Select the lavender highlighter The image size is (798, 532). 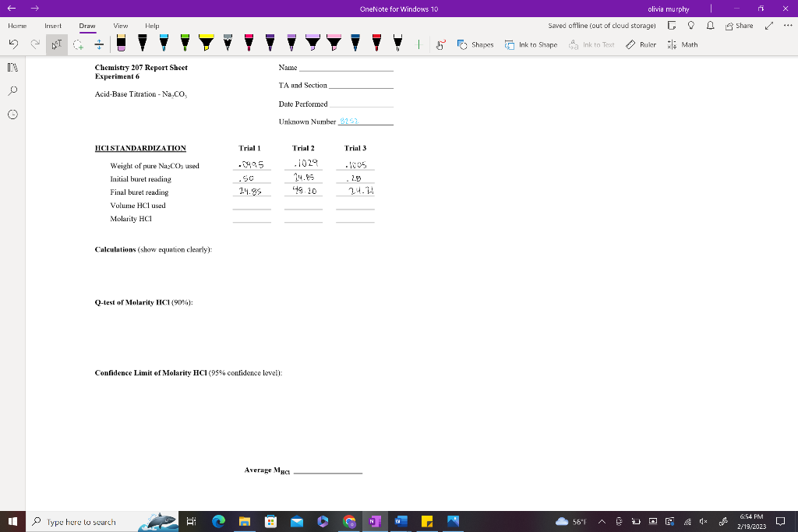[x=312, y=43]
